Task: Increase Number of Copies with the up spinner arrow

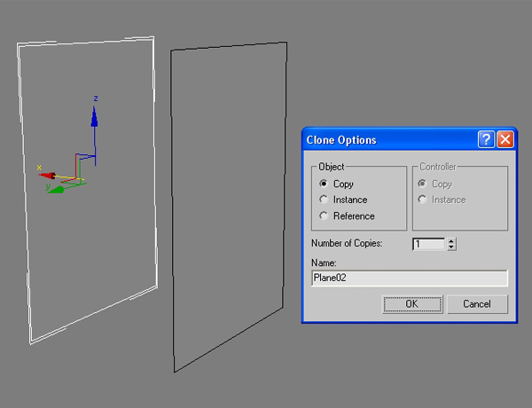Action: tap(451, 240)
